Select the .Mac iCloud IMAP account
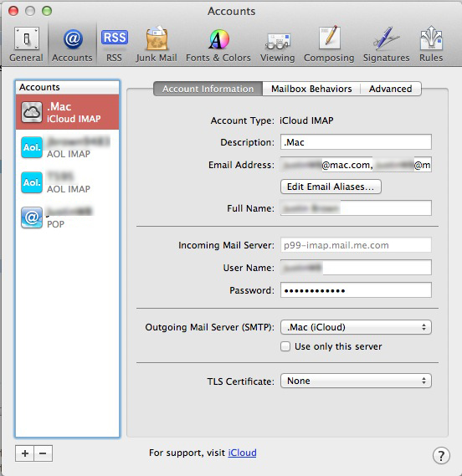 click(x=68, y=112)
